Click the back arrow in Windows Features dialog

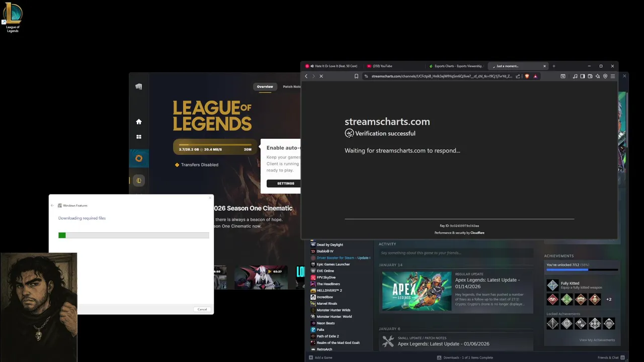[52, 206]
